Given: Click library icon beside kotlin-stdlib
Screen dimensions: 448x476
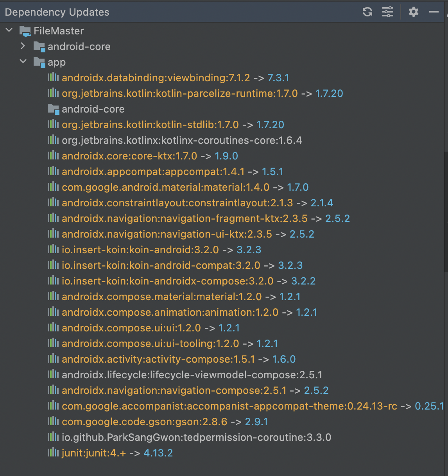Looking at the screenshot, I should (53, 124).
